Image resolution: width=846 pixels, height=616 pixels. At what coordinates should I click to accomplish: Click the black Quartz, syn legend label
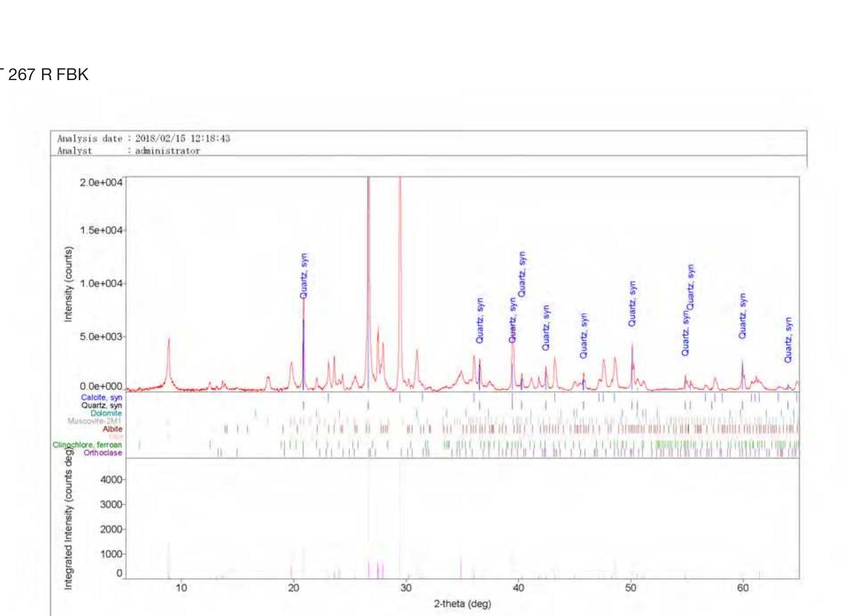click(101, 405)
